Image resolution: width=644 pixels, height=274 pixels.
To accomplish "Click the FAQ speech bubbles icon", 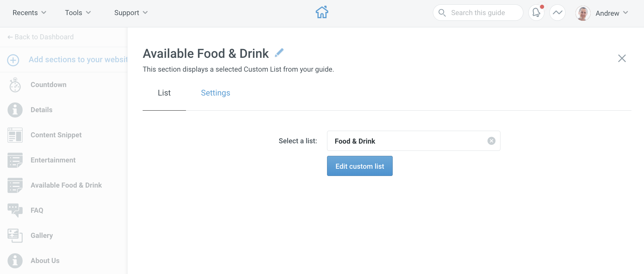I will pyautogui.click(x=15, y=211).
